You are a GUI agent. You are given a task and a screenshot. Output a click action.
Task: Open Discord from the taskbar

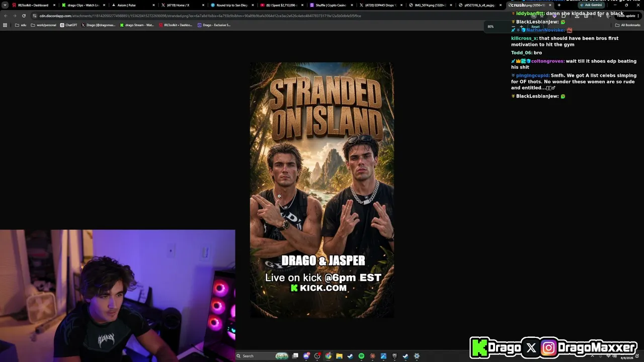pyautogui.click(x=306, y=356)
